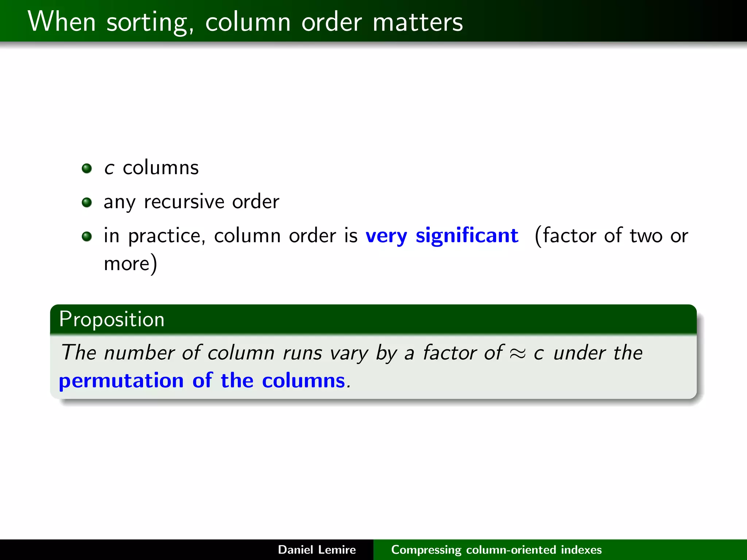Screen dimensions: 747x560
Task: Select the 'c columns' bullet text
Action: (151, 168)
